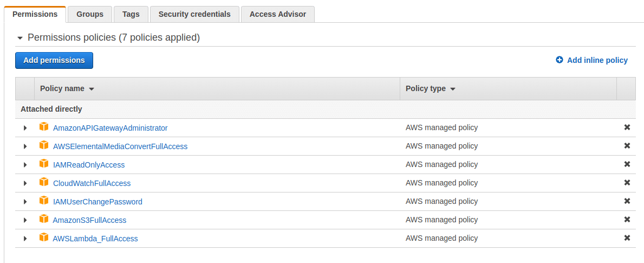The height and width of the screenshot is (263, 644).
Task: Click the Add permissions button
Action: click(x=54, y=60)
